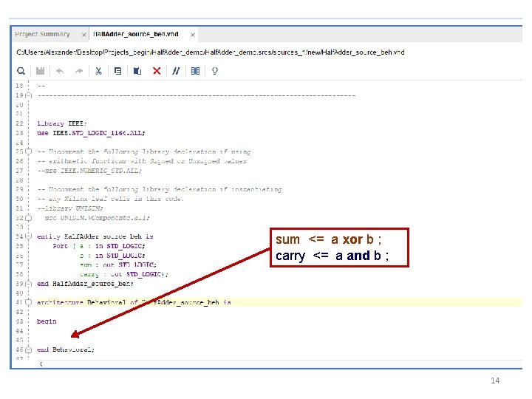Click the file path text at top
Screen dimensions: 532x399
tap(211, 52)
